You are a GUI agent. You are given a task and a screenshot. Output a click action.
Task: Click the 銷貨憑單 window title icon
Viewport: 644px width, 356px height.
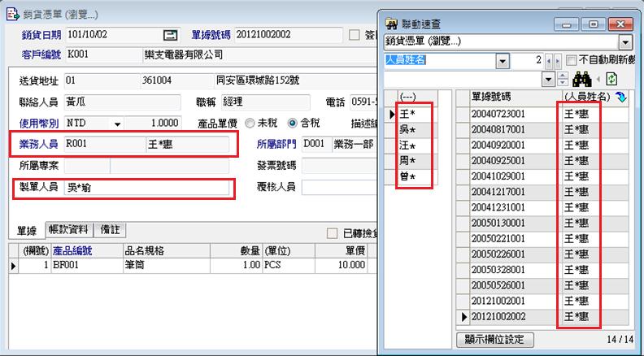(x=10, y=14)
